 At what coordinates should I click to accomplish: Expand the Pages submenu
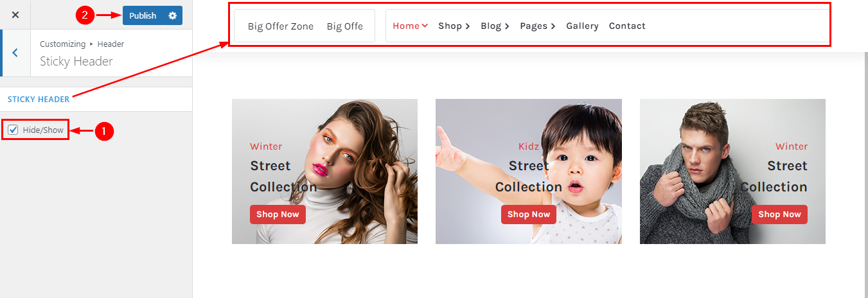click(538, 26)
